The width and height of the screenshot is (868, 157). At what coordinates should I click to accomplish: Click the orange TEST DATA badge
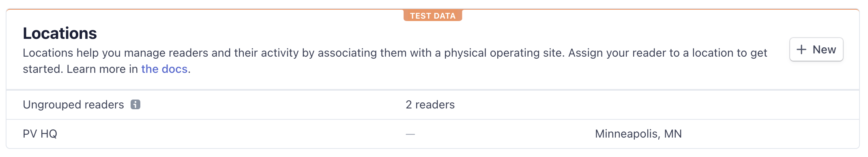[x=433, y=16]
